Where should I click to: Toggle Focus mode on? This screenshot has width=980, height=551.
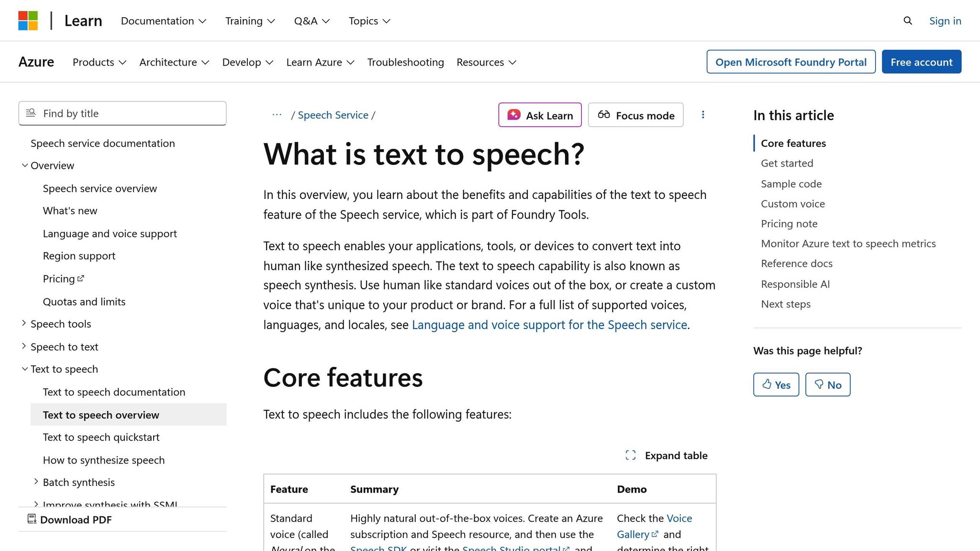(x=635, y=115)
